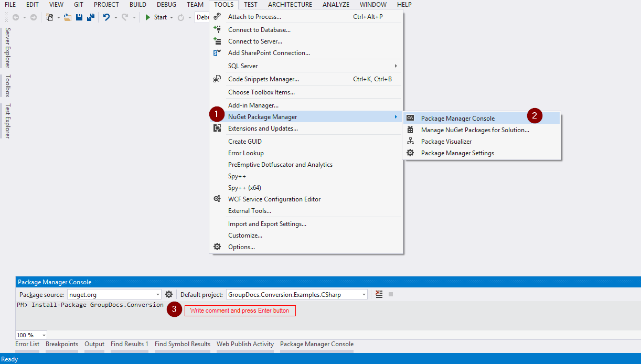The height and width of the screenshot is (364, 641).
Task: Open the Debug configuration combo box
Action: [202, 17]
